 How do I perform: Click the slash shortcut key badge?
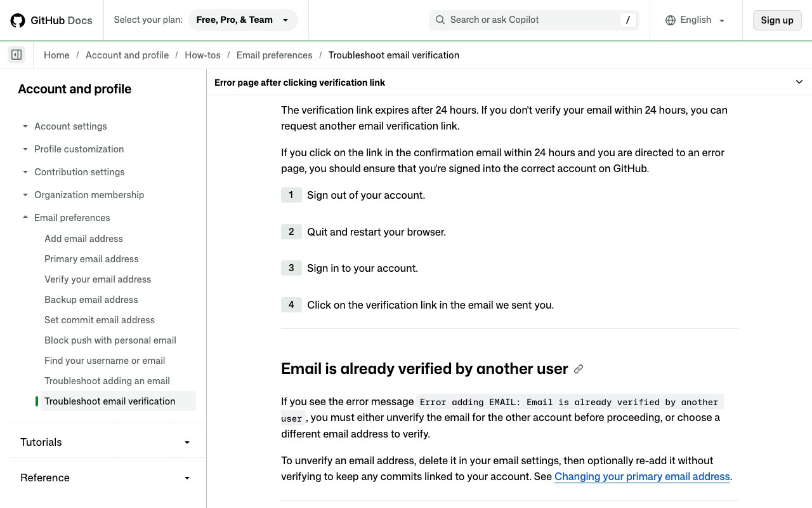pos(628,20)
